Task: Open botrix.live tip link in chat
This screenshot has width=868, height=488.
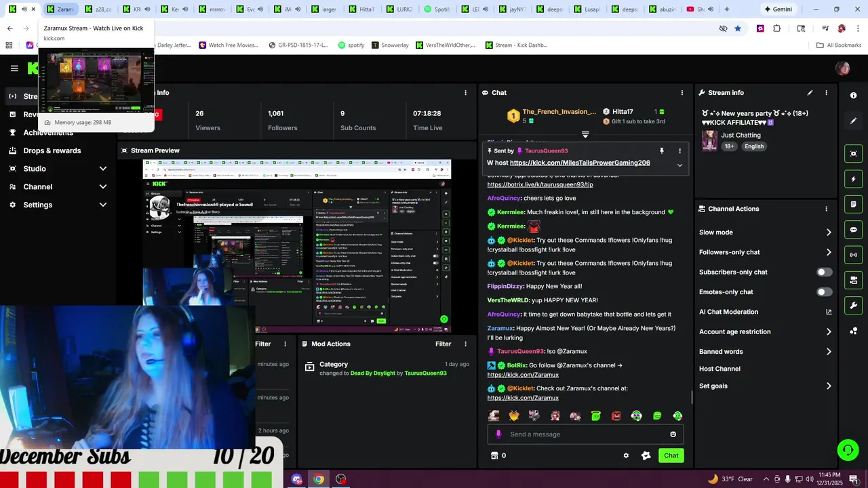Action: coord(540,184)
